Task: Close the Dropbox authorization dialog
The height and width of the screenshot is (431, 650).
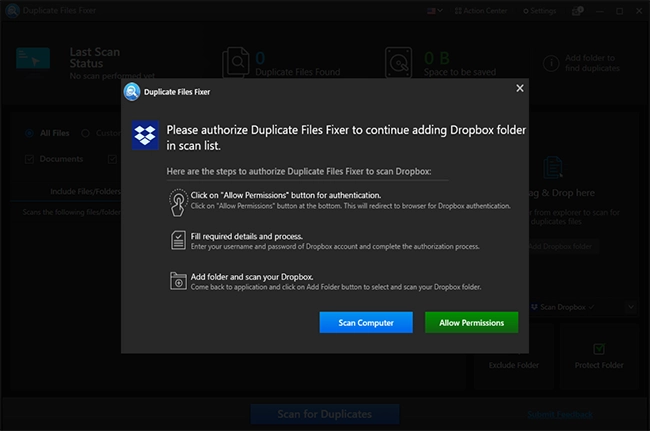Action: (x=520, y=88)
